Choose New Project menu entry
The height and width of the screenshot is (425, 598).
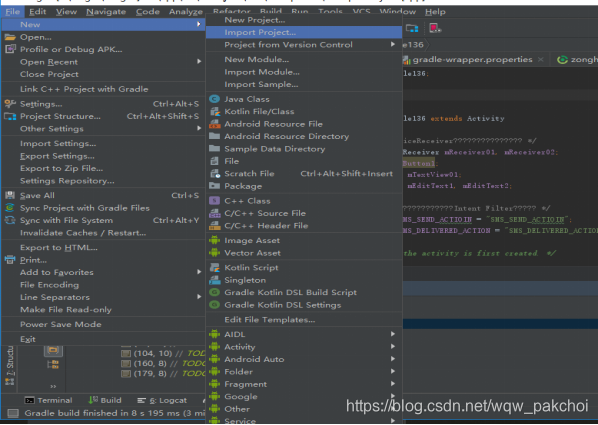click(304, 20)
